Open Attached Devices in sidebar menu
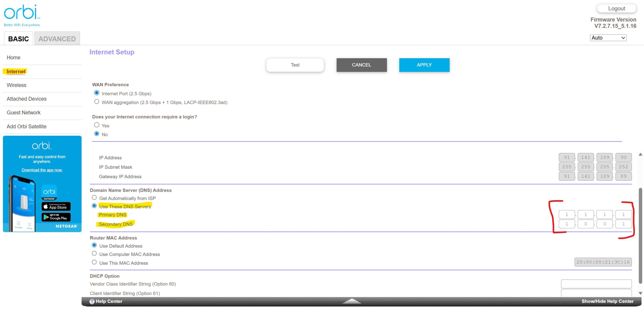644x313 pixels. (x=27, y=99)
